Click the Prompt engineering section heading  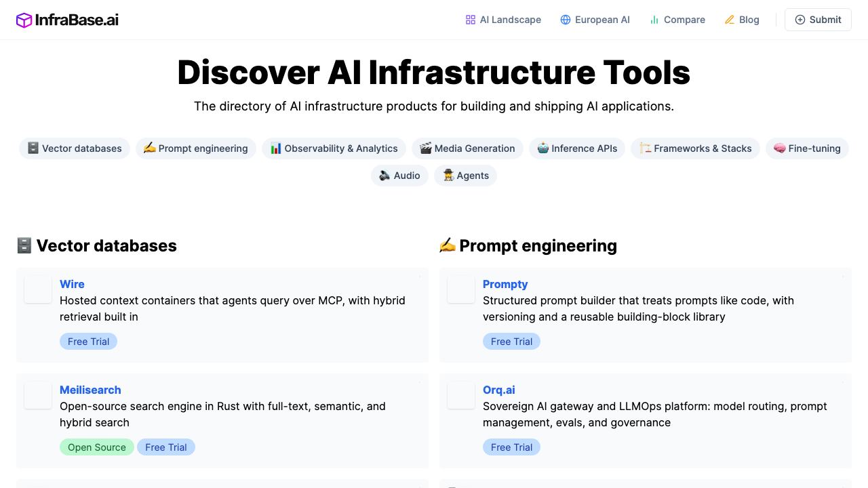point(528,245)
